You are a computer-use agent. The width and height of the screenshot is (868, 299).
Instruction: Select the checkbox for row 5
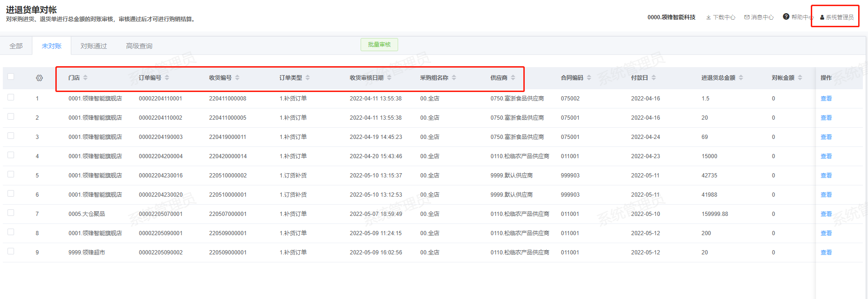point(11,175)
